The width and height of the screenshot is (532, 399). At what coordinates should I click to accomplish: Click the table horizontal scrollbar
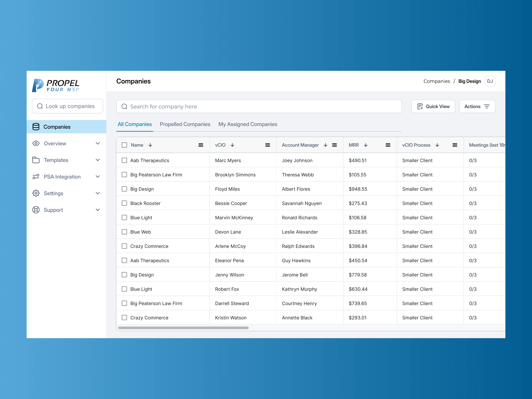183,328
